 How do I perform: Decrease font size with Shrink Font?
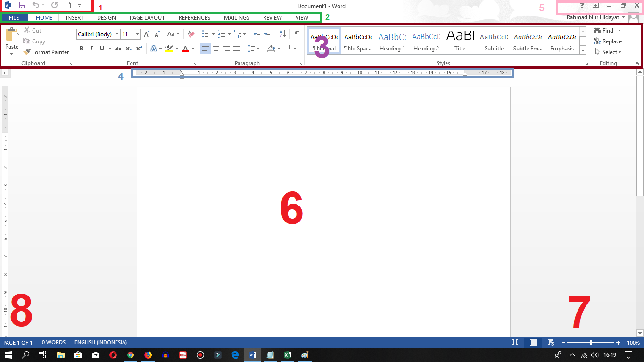(157, 34)
